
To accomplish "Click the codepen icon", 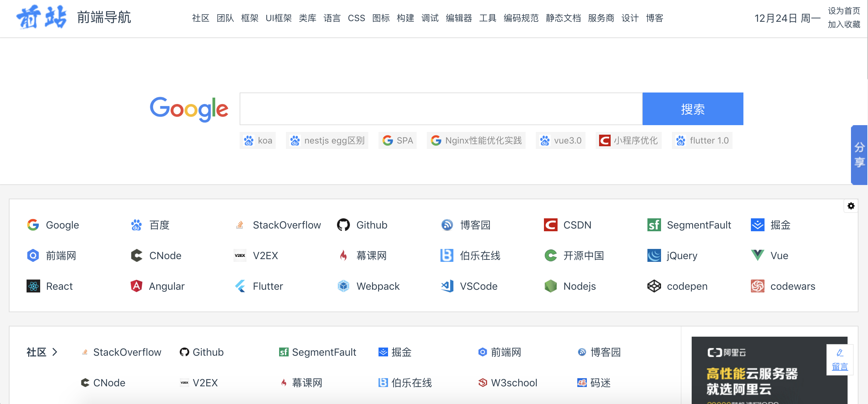I will pyautogui.click(x=654, y=286).
